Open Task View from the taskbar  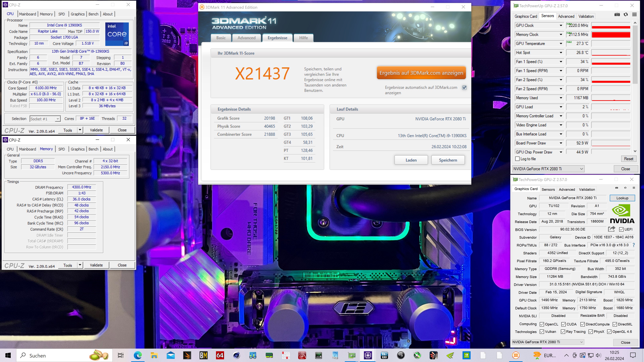(121, 355)
